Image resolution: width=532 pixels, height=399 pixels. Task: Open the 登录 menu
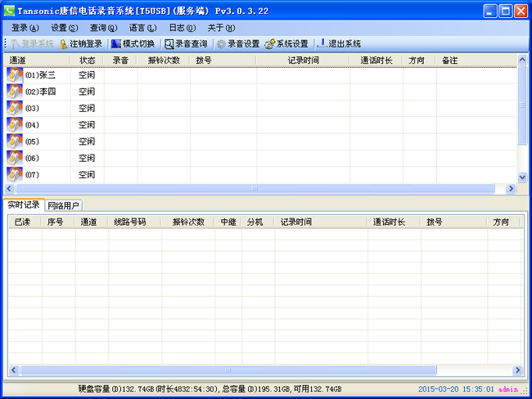point(25,28)
